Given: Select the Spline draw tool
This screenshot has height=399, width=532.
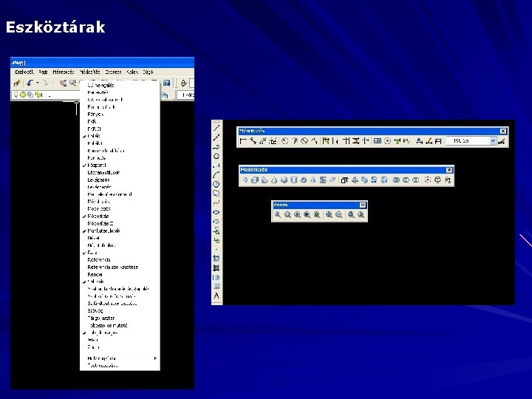Looking at the screenshot, I should tap(216, 203).
